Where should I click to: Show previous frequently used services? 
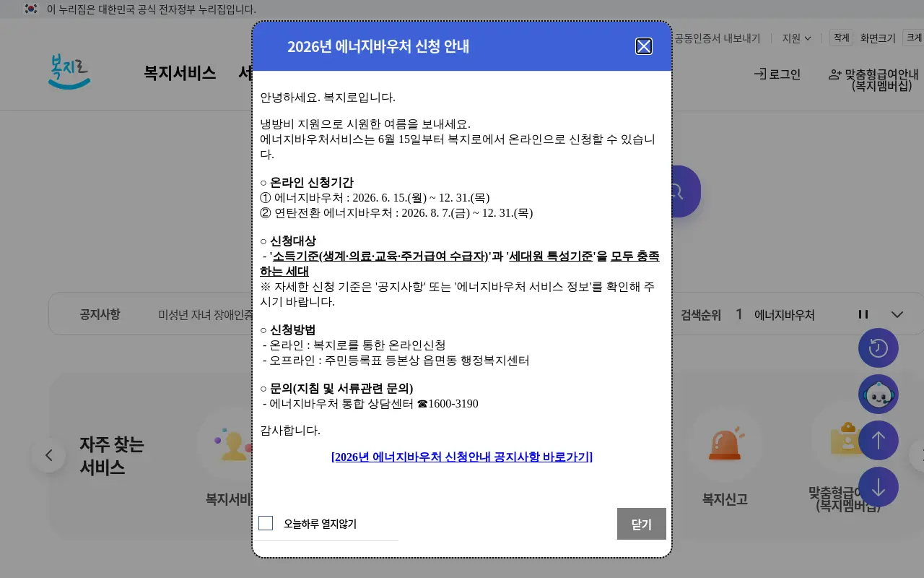point(49,455)
